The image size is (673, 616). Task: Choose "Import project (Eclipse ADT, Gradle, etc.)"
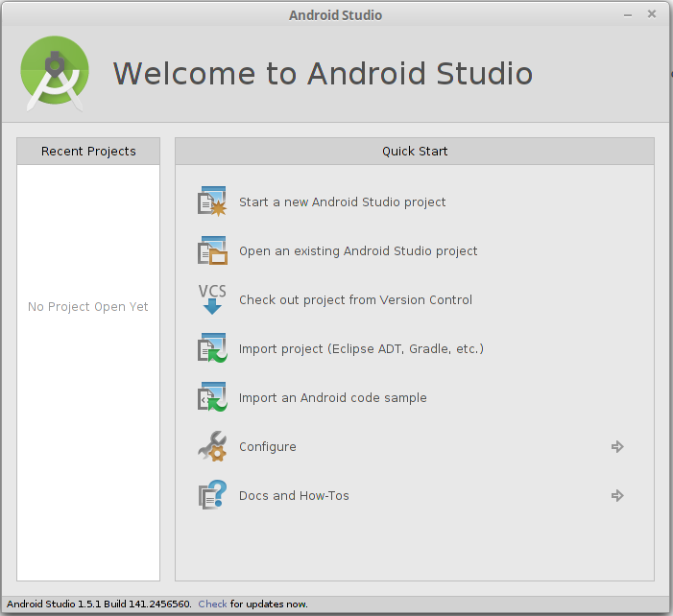click(361, 349)
